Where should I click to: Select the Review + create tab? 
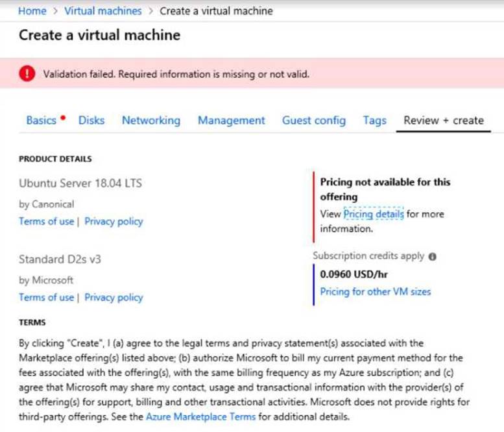[444, 120]
